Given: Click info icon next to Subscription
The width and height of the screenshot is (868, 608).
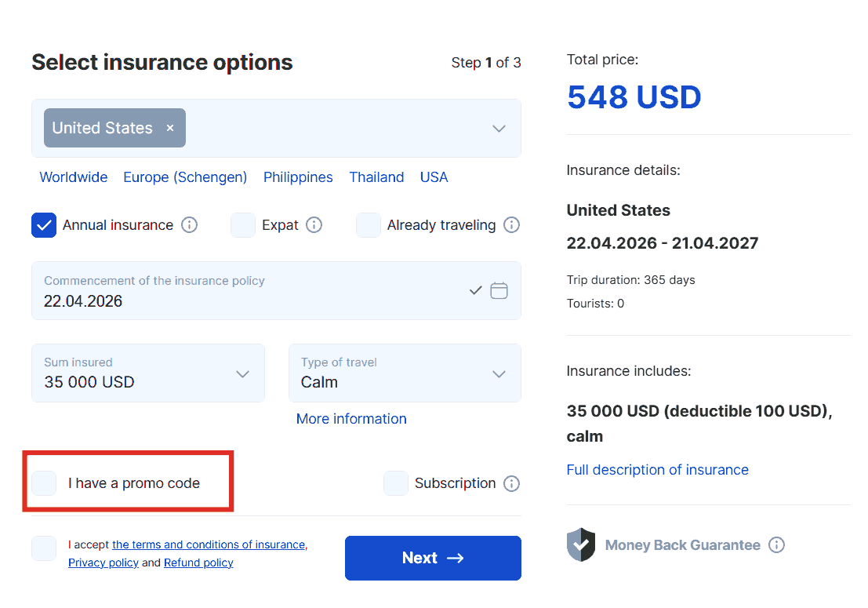Looking at the screenshot, I should pyautogui.click(x=511, y=483).
